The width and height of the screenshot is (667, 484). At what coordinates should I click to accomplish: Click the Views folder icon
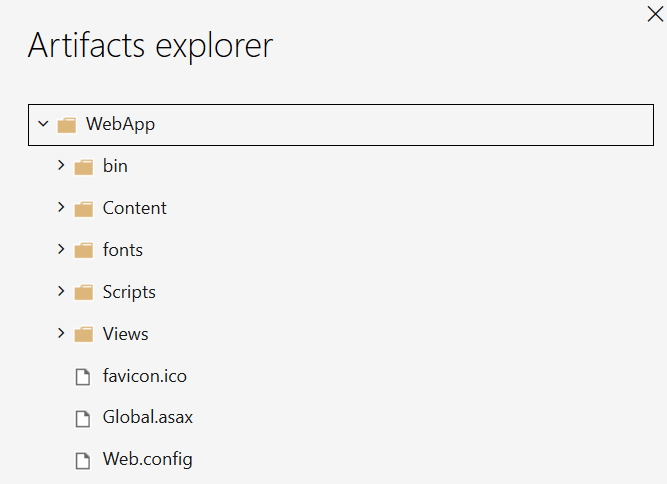pyautogui.click(x=84, y=335)
